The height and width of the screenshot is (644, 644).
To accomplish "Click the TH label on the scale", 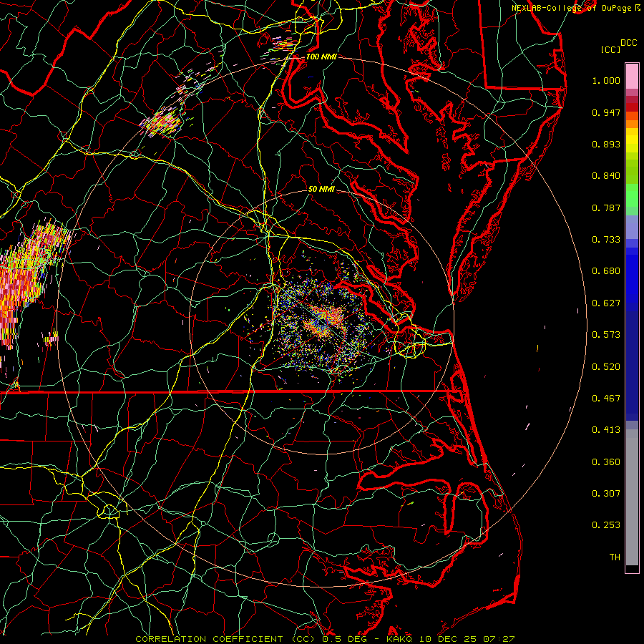I will (615, 557).
